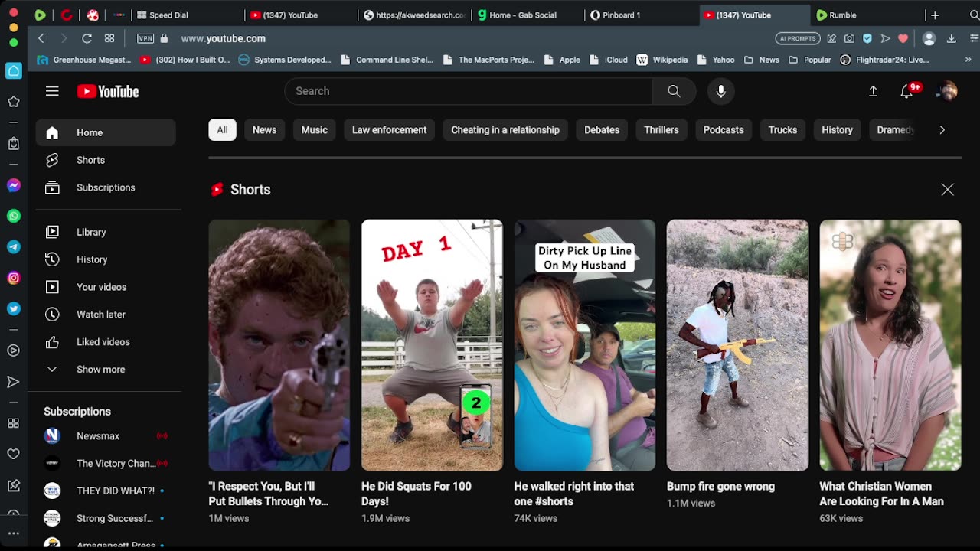Image resolution: width=980 pixels, height=551 pixels.
Task: Open WhatsApp in Opera sidebar
Action: coord(14,216)
